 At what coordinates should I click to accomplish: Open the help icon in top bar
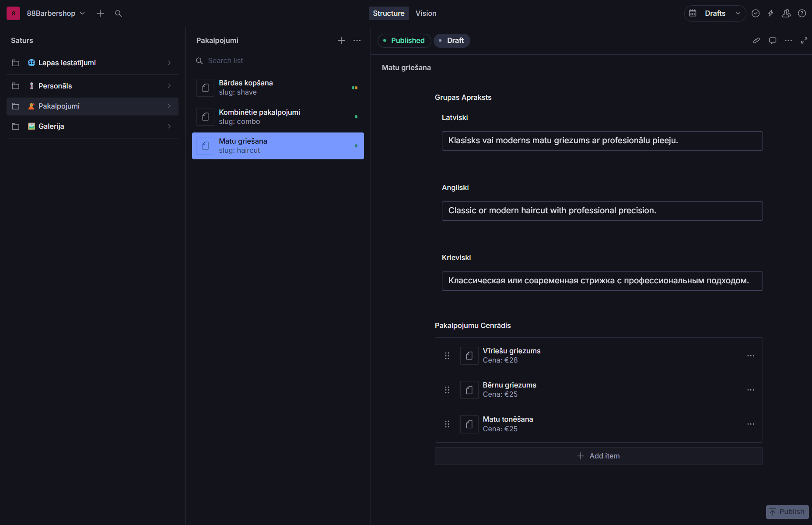click(802, 14)
